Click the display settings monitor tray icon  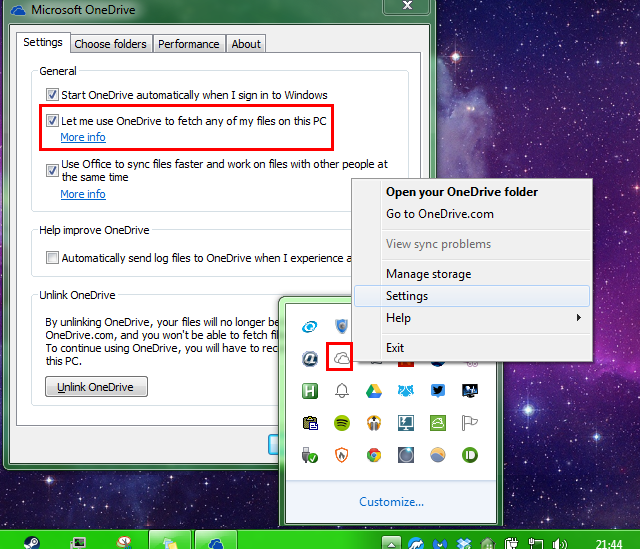coord(469,391)
